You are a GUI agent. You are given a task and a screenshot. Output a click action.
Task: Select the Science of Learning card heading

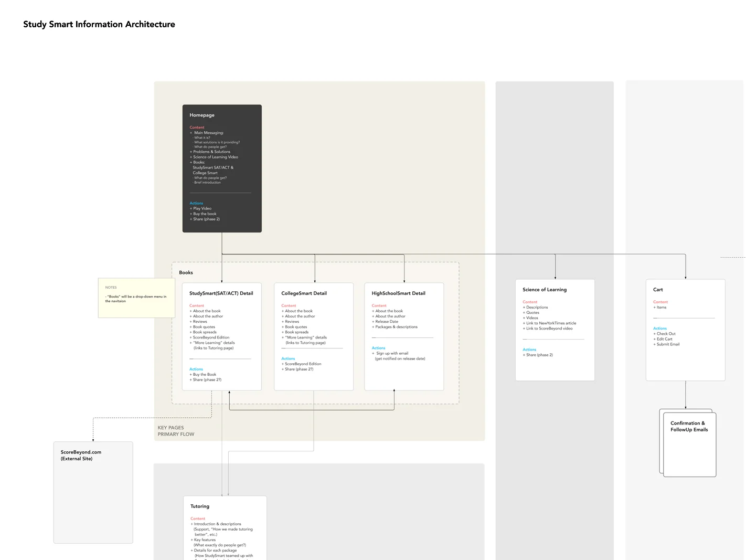545,290
